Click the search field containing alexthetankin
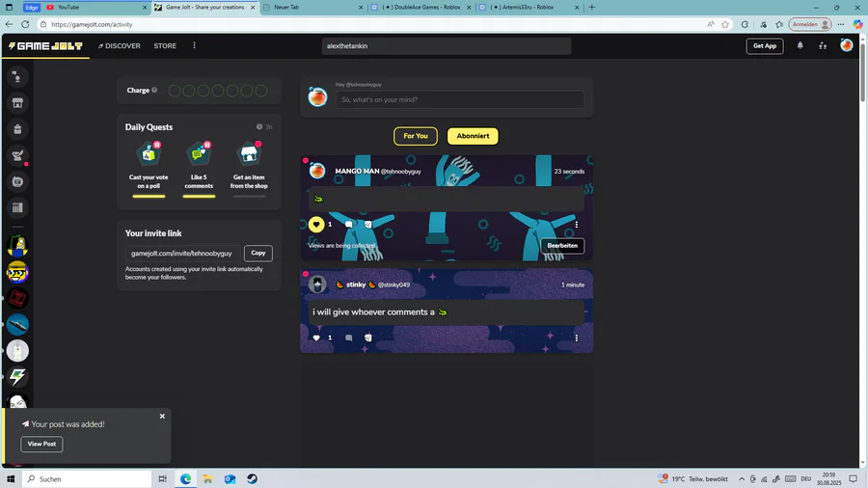 (x=447, y=46)
